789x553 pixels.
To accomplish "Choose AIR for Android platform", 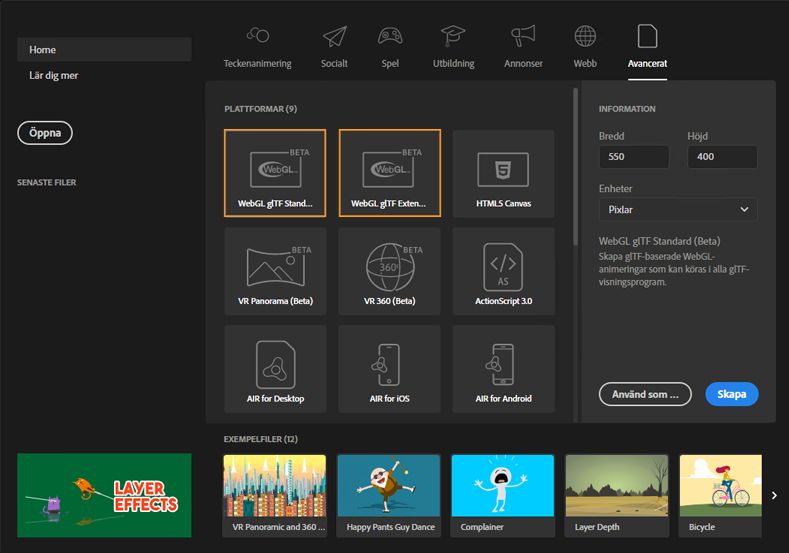I will tap(504, 369).
